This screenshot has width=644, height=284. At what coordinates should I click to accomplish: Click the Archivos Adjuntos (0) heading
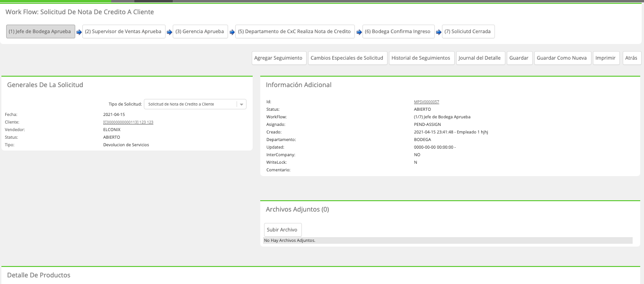point(297,209)
